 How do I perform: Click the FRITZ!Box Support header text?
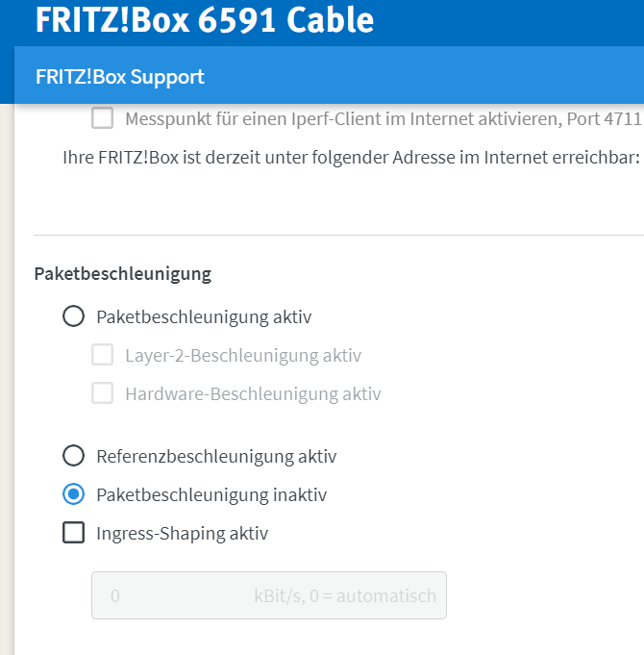pos(120,77)
